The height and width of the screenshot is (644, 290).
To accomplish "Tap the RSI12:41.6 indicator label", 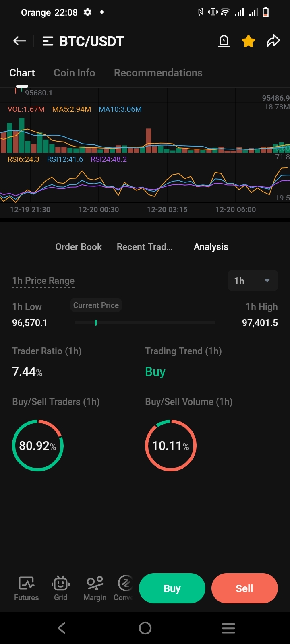I will pos(65,159).
